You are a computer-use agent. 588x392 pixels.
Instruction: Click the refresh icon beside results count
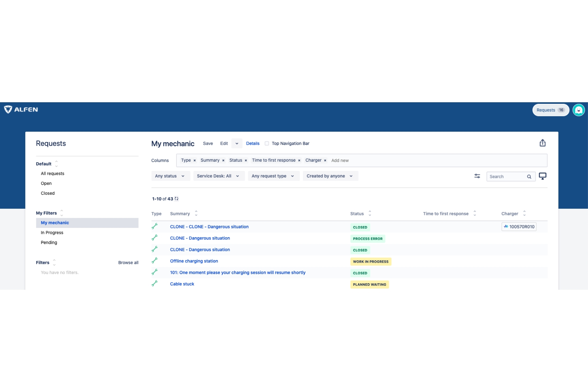(x=176, y=199)
